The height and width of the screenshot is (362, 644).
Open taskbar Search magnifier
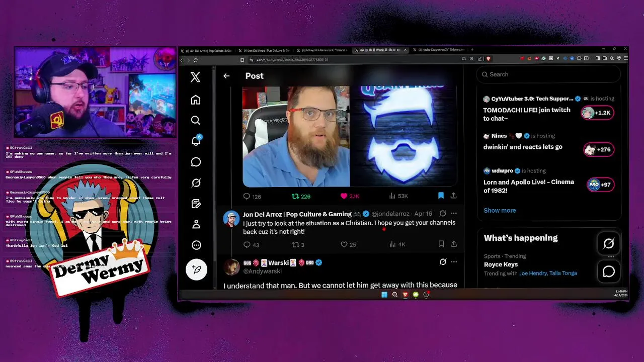tap(395, 295)
